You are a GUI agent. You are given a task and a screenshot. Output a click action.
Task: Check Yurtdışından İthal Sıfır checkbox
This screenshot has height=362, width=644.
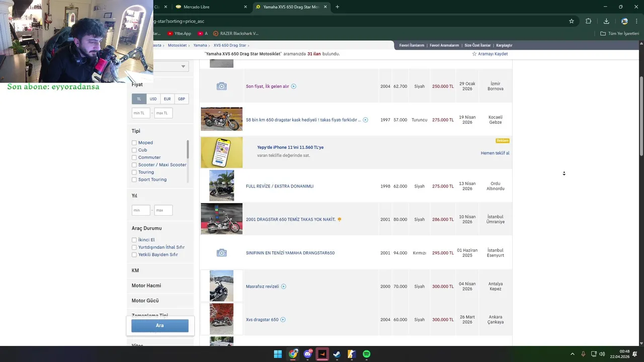coord(134,247)
